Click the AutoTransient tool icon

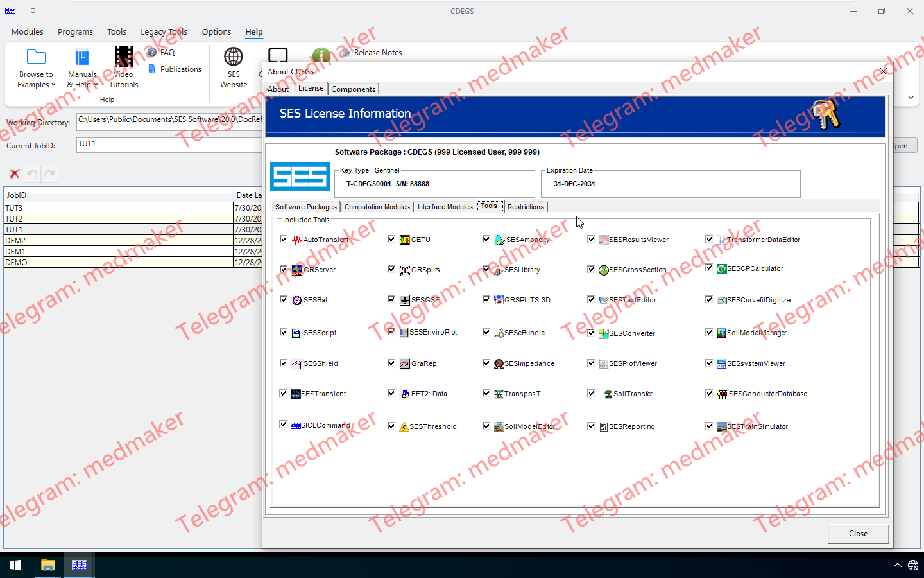[x=296, y=240]
